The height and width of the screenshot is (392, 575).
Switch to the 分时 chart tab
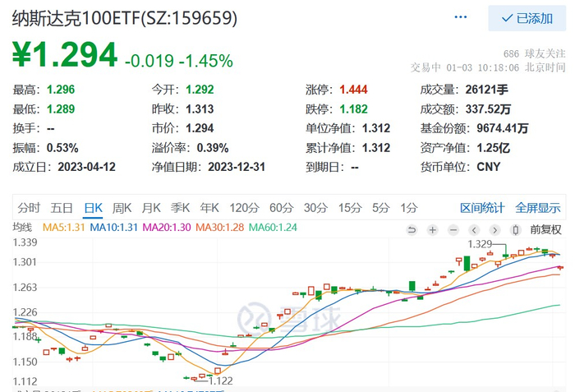click(29, 208)
